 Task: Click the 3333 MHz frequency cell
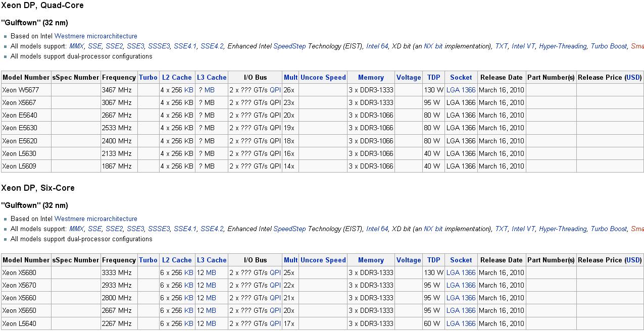point(119,273)
